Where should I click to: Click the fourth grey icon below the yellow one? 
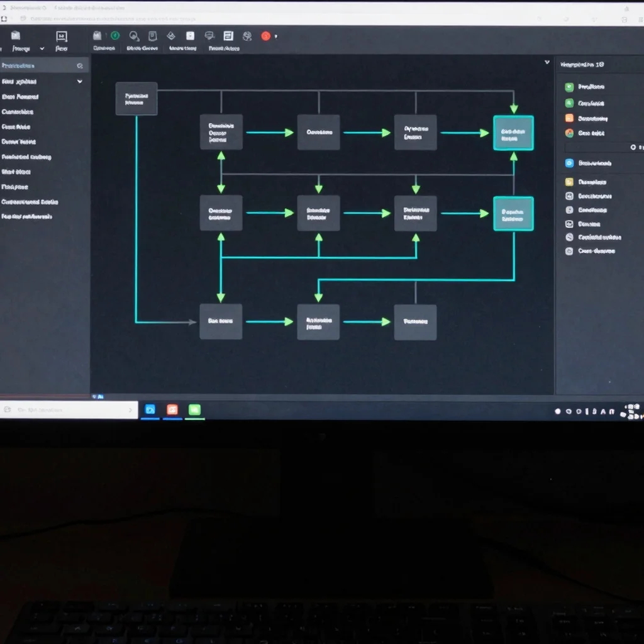point(569,237)
